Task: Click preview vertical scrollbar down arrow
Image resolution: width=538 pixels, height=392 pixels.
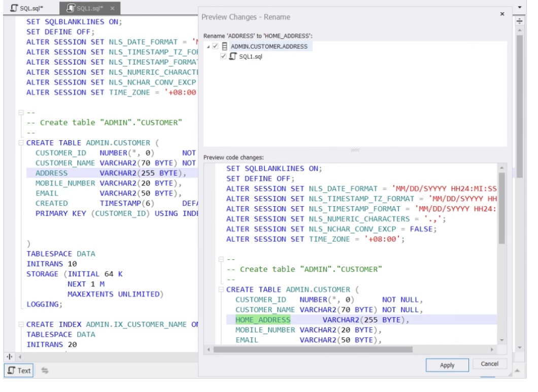Action: (501, 340)
